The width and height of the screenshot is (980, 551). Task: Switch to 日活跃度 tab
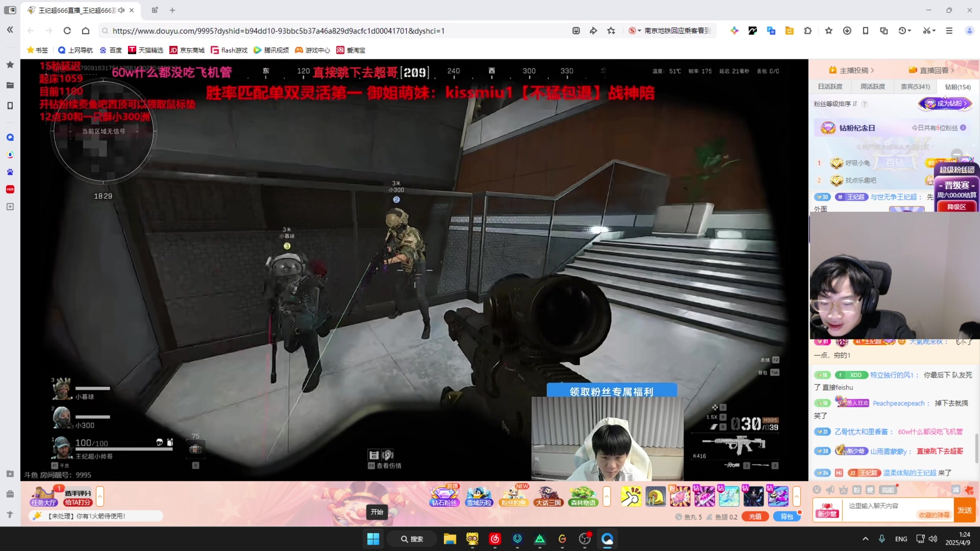tap(830, 87)
